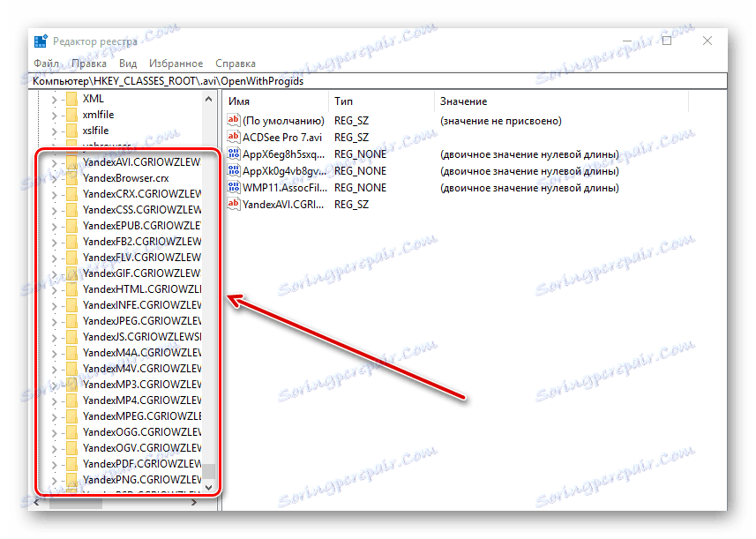The image size is (756, 539).
Task: Expand the YandexHTML key
Action: click(x=54, y=291)
